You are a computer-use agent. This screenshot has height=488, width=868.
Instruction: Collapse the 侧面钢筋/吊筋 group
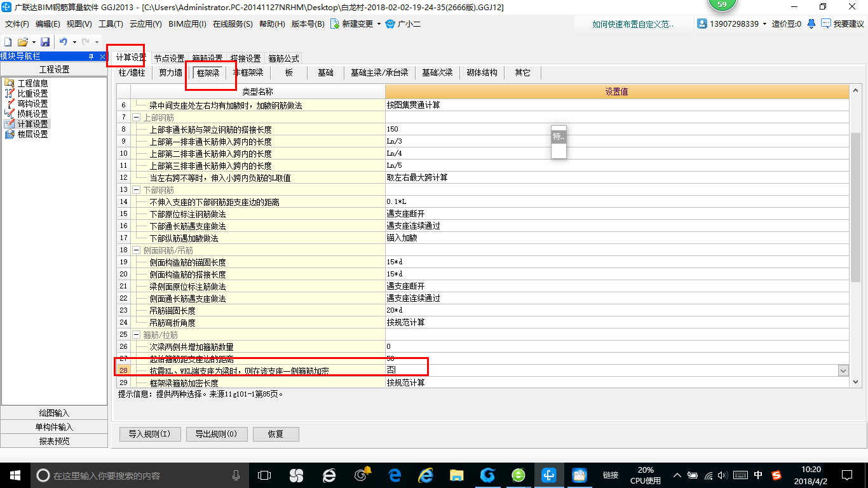(x=136, y=250)
